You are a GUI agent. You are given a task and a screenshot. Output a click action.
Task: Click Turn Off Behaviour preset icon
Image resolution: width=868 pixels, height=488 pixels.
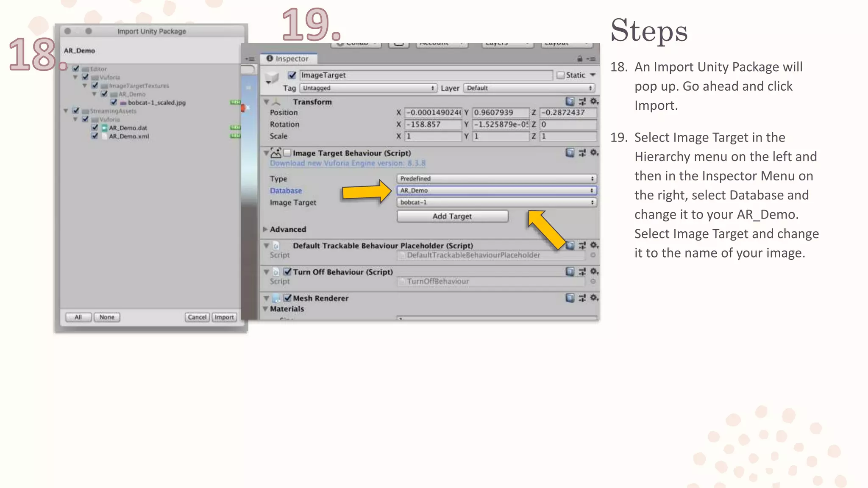[582, 272]
